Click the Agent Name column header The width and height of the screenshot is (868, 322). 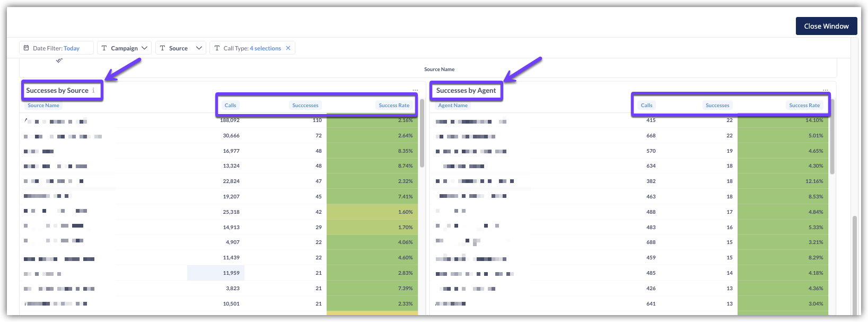point(453,106)
